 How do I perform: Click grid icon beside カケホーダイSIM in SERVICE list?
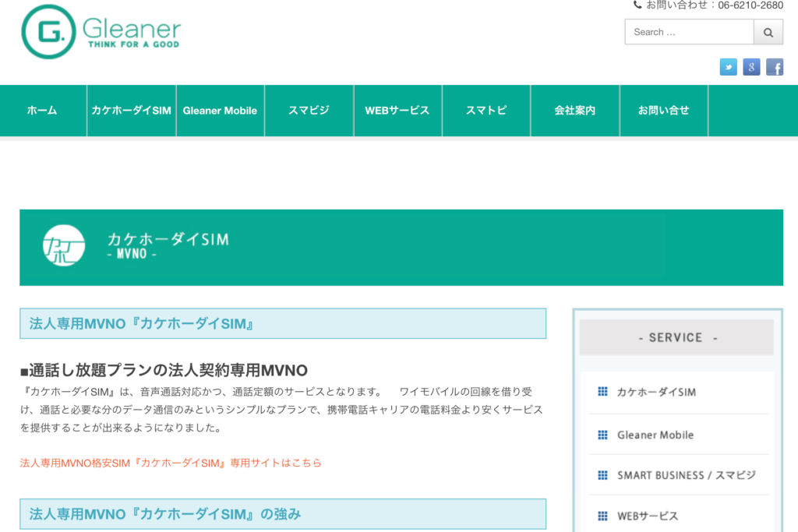click(602, 391)
